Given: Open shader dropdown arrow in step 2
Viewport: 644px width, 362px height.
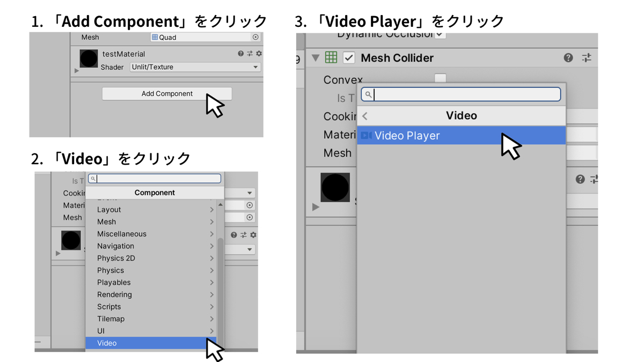Looking at the screenshot, I should pos(250,250).
